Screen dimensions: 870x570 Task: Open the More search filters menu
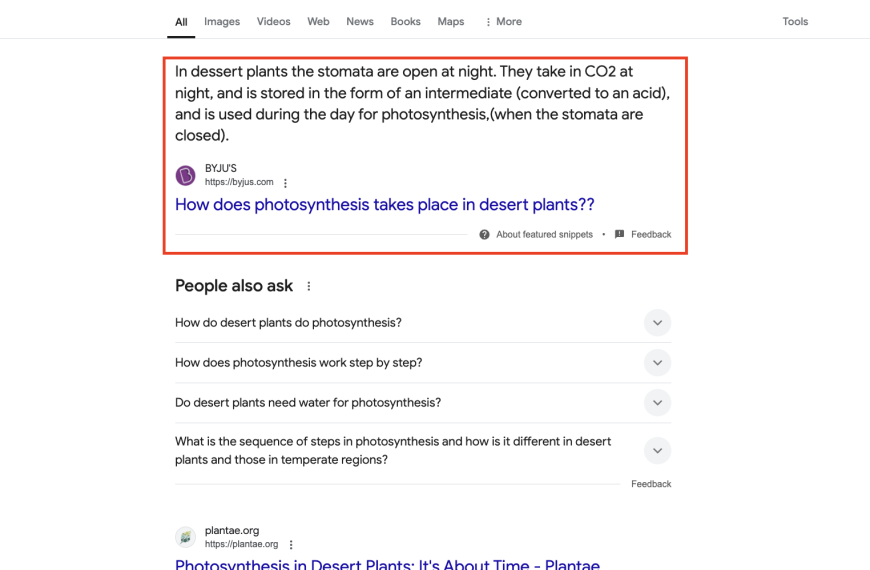coord(503,22)
